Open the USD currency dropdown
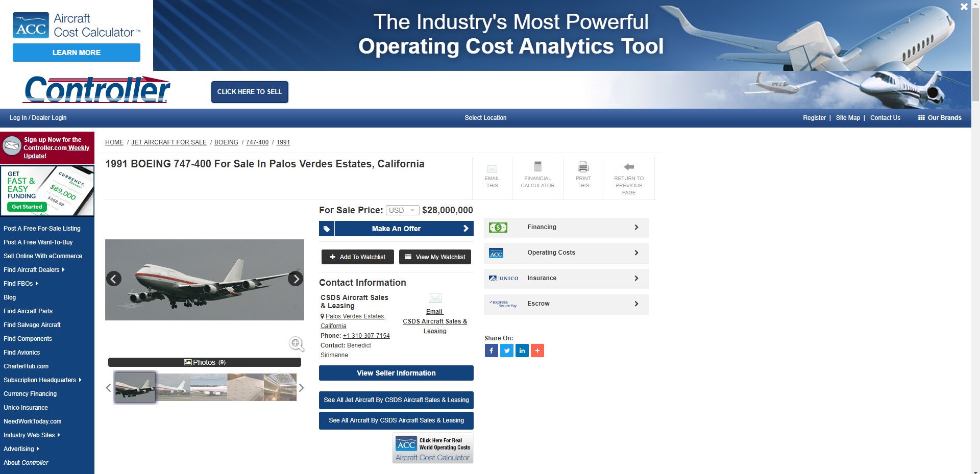The width and height of the screenshot is (980, 474). (403, 210)
